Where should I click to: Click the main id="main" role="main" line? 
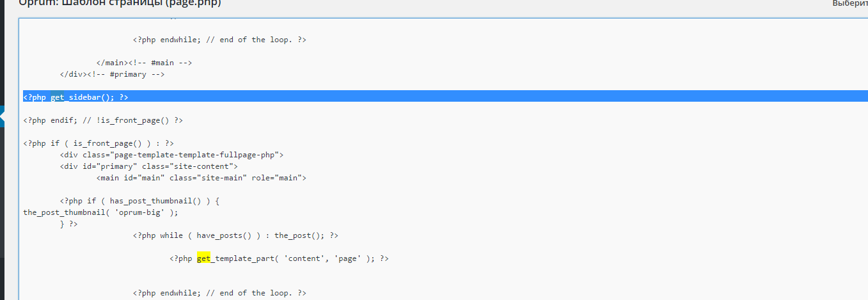(201, 178)
